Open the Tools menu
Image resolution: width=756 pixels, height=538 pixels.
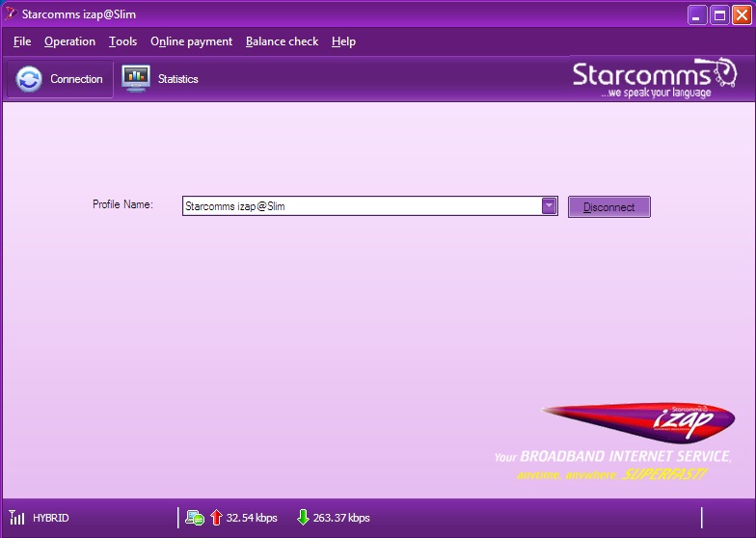(123, 41)
